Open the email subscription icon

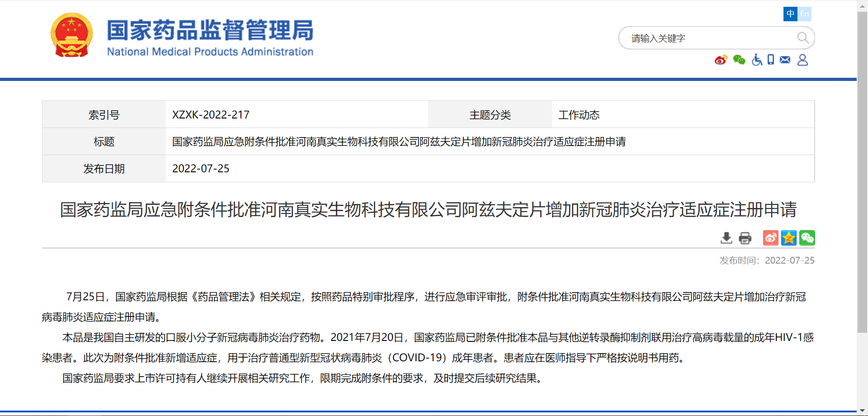click(x=785, y=60)
